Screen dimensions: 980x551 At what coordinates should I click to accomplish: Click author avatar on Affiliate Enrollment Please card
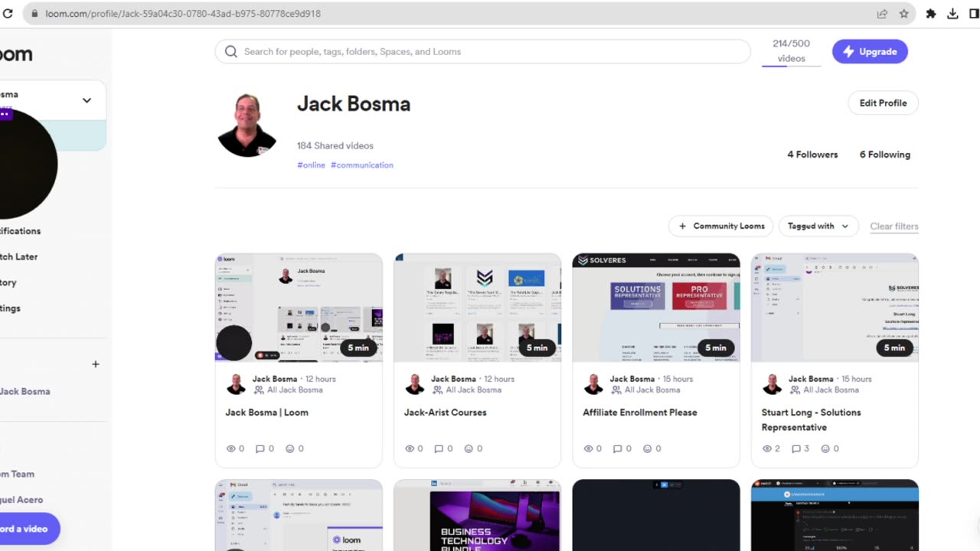tap(593, 384)
